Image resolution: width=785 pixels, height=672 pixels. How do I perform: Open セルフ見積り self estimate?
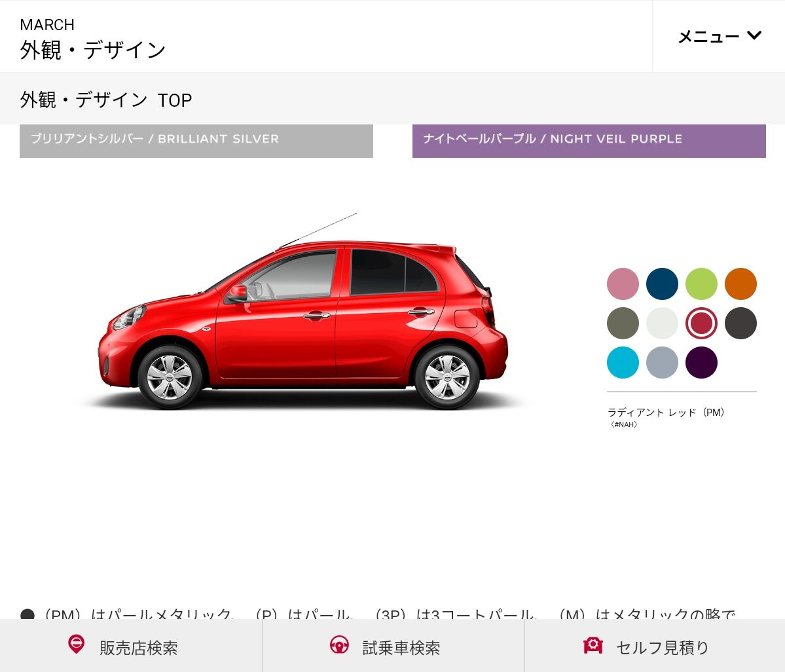pyautogui.click(x=655, y=646)
